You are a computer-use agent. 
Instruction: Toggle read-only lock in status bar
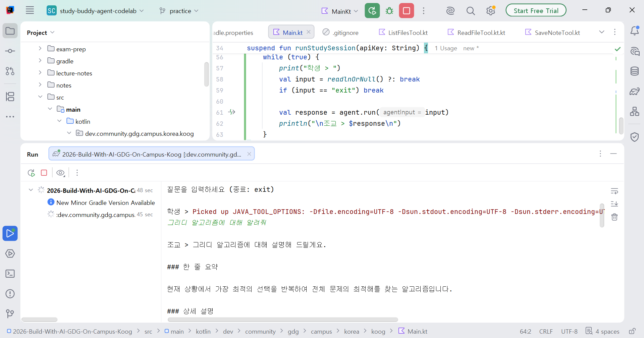click(x=632, y=331)
